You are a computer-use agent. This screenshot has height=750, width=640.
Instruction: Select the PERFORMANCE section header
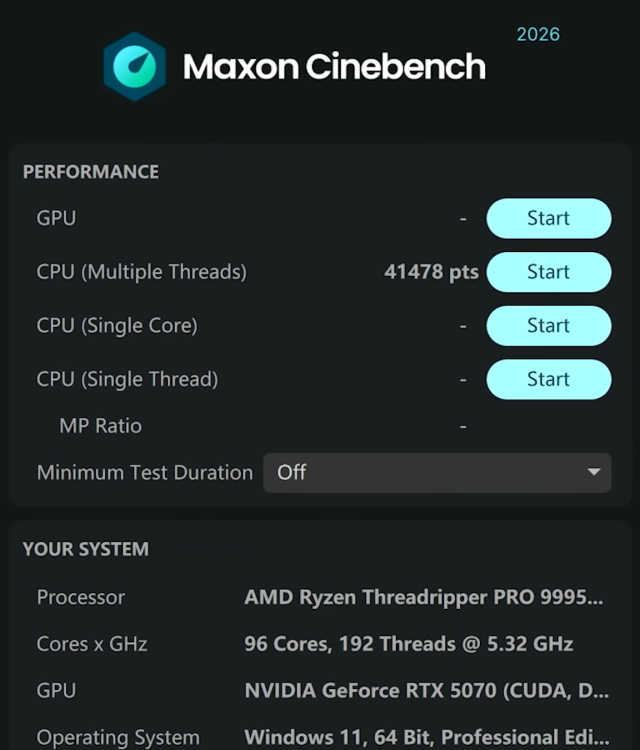[91, 172]
